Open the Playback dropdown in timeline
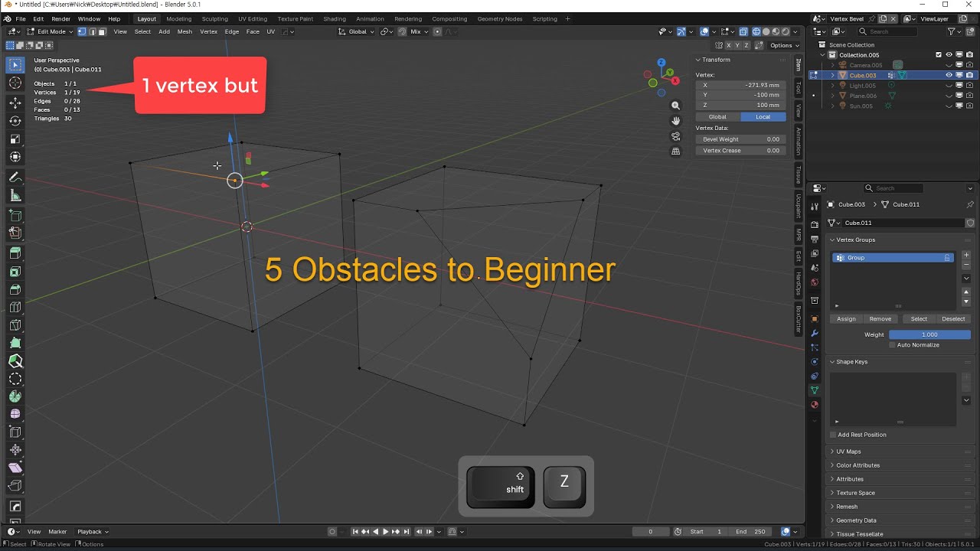 [x=93, y=532]
